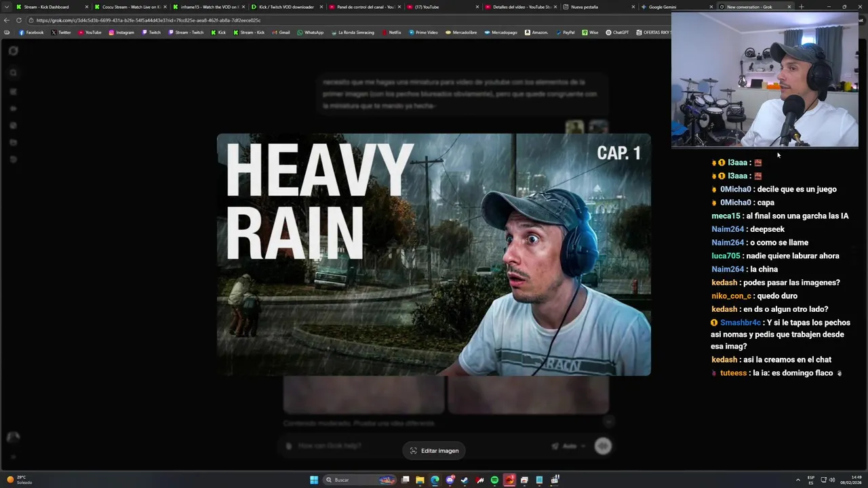The width and height of the screenshot is (868, 488).
Task: Open the Facebook bookmark
Action: point(31,33)
